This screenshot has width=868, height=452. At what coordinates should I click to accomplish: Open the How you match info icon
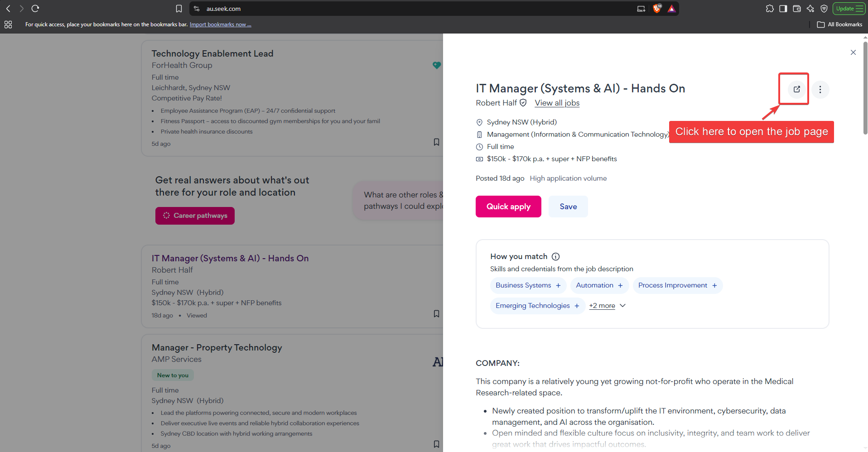[x=556, y=256]
